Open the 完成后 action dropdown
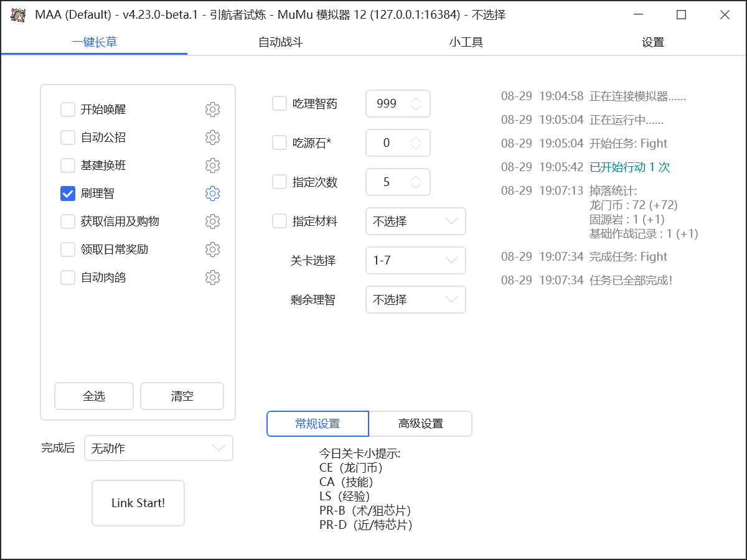The image size is (747, 560). [x=158, y=448]
